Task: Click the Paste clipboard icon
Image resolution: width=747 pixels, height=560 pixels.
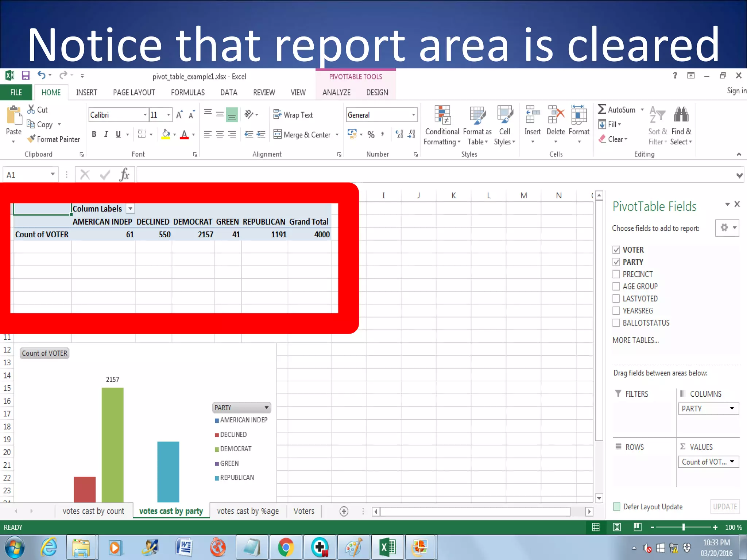Action: [14, 116]
